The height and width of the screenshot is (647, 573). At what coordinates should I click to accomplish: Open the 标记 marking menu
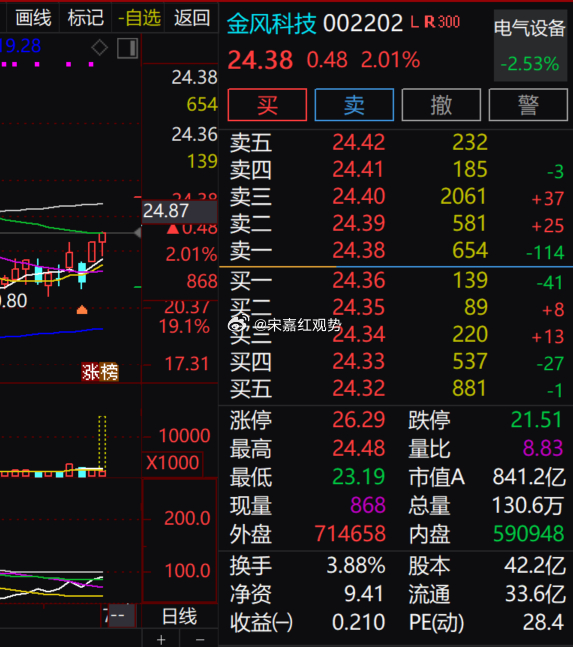pos(85,18)
